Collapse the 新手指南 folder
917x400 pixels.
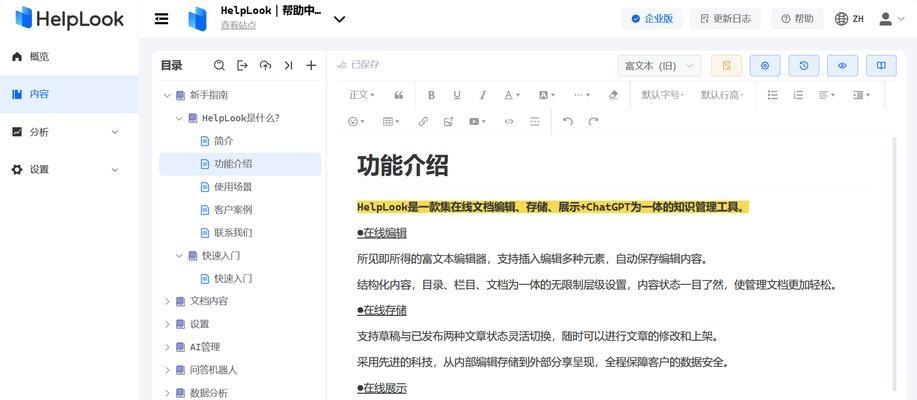click(167, 95)
